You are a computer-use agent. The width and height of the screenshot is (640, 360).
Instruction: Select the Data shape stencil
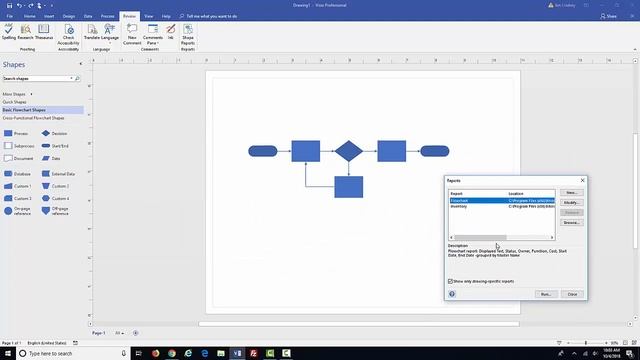pyautogui.click(x=51, y=158)
